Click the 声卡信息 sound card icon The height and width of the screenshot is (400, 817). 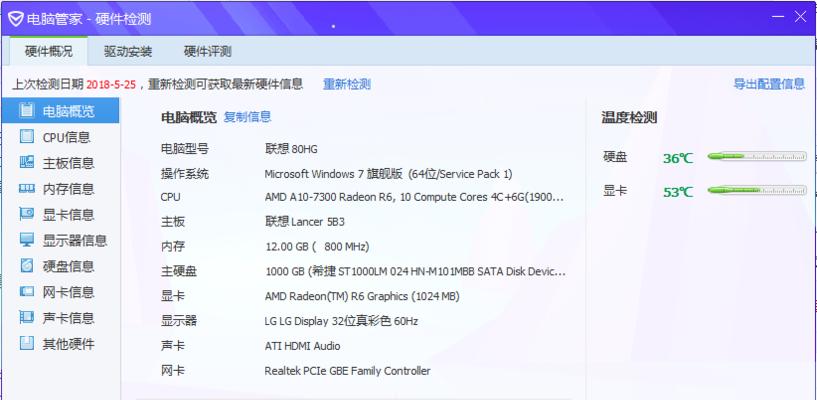coord(27,317)
